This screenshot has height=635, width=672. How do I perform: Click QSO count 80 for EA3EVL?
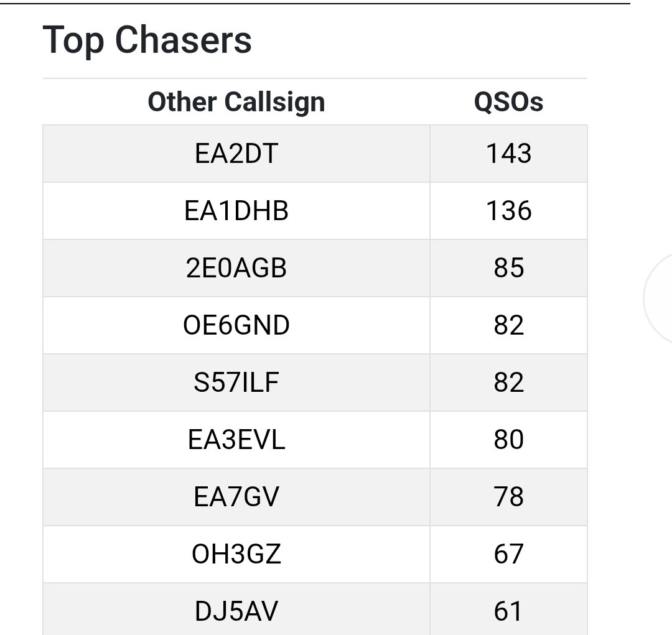[x=508, y=440]
